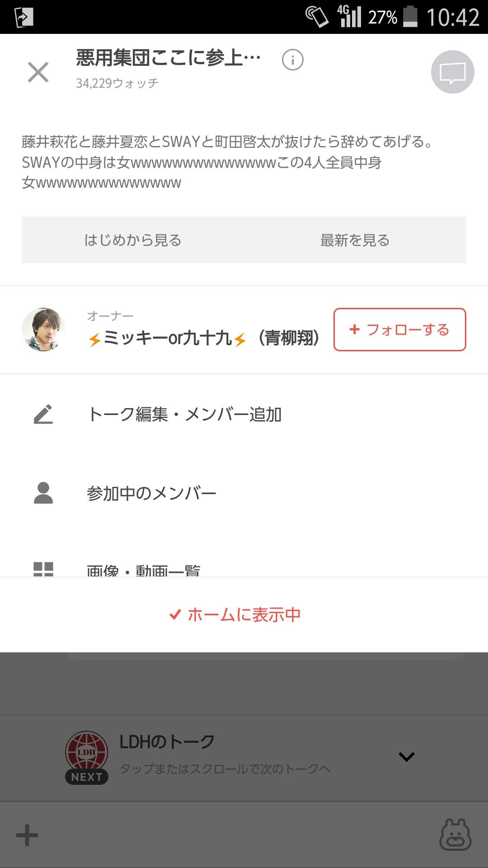This screenshot has height=868, width=488.
Task: Close the talk info panel
Action: [x=38, y=72]
